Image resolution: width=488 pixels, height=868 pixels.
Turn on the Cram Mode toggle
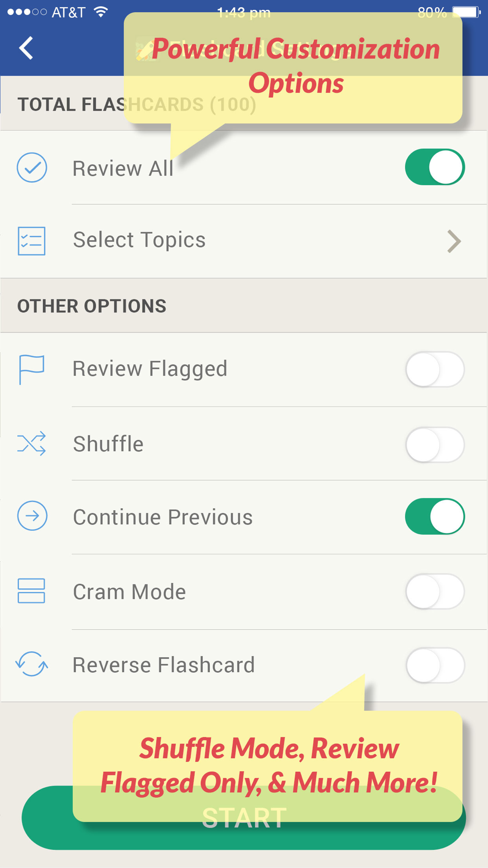point(435,591)
